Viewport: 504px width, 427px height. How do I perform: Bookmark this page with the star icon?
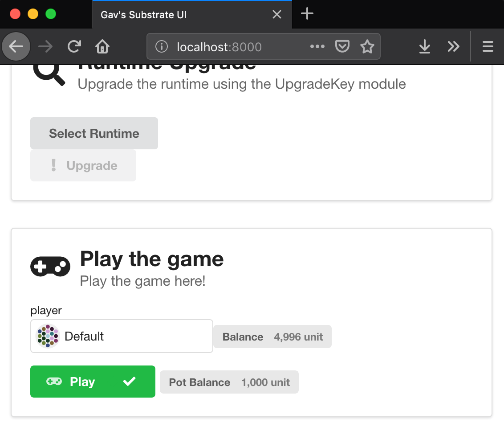pos(367,47)
